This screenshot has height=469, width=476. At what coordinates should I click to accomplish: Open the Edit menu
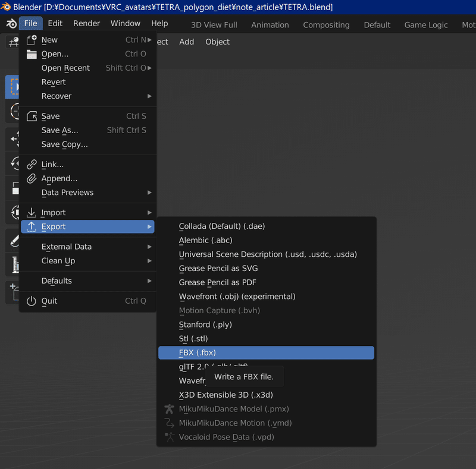click(x=55, y=23)
